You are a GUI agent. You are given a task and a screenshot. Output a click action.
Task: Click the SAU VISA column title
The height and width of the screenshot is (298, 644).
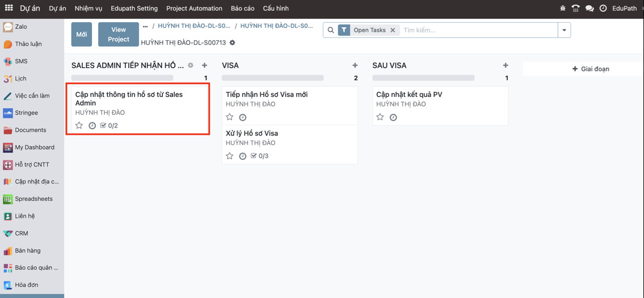(x=389, y=66)
